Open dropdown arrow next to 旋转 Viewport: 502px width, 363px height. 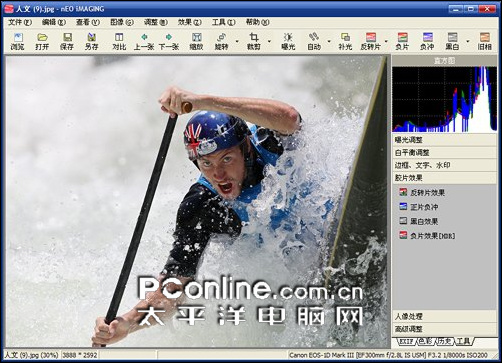pos(237,42)
